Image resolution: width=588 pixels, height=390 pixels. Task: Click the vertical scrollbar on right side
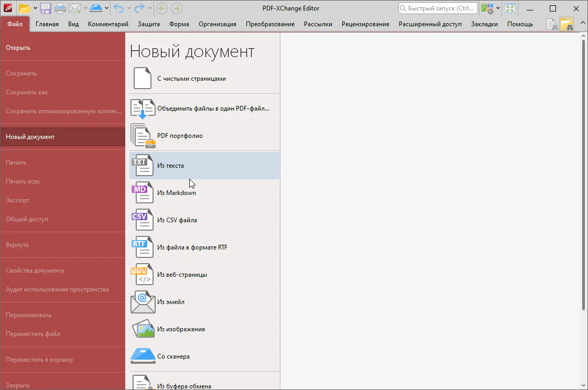pyautogui.click(x=584, y=173)
